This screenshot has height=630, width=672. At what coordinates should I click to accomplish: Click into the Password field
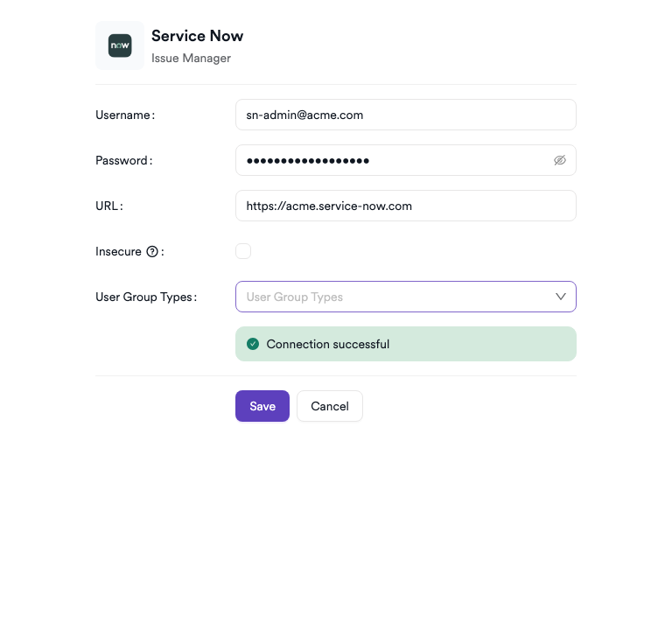click(x=394, y=160)
